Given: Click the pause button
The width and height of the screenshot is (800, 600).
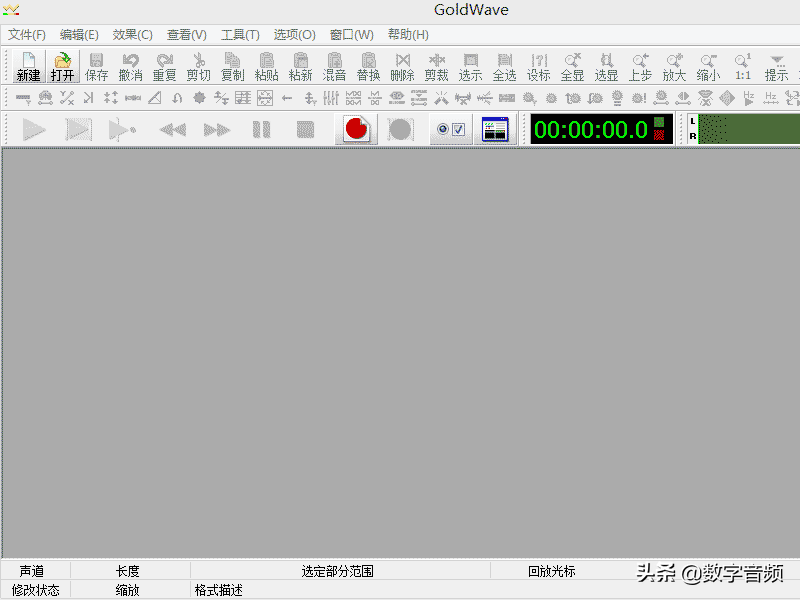Looking at the screenshot, I should point(261,128).
